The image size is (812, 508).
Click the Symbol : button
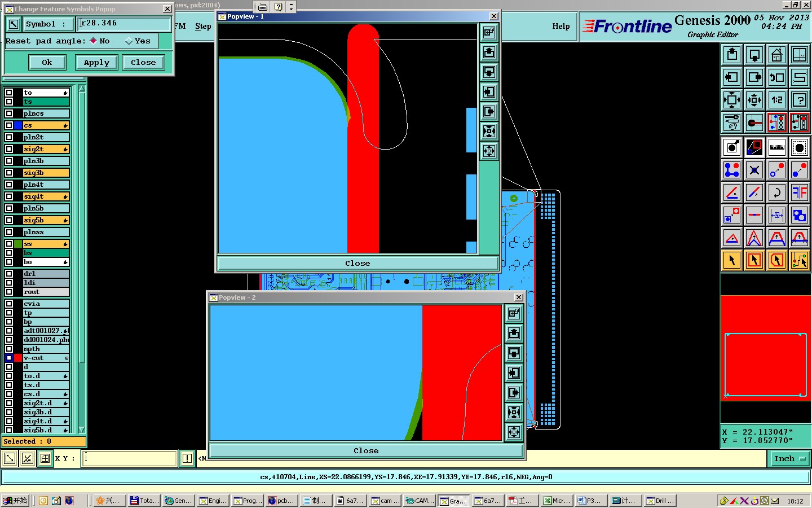(48, 24)
